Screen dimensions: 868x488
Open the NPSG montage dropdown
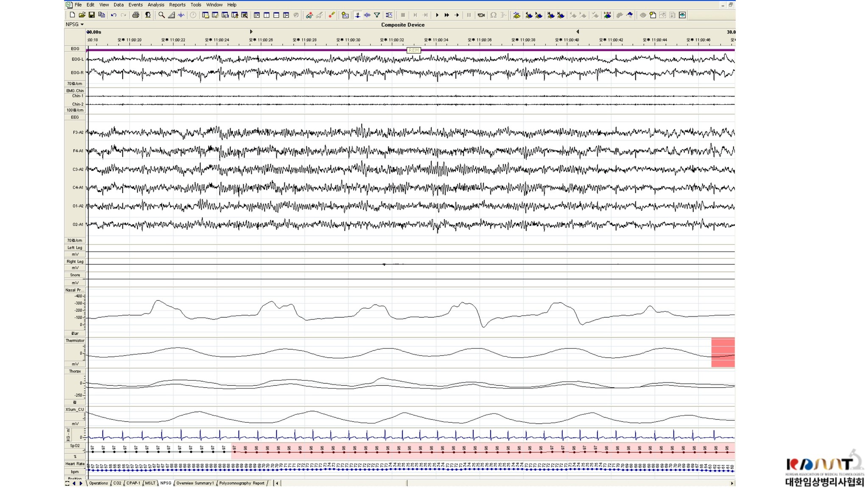[75, 25]
